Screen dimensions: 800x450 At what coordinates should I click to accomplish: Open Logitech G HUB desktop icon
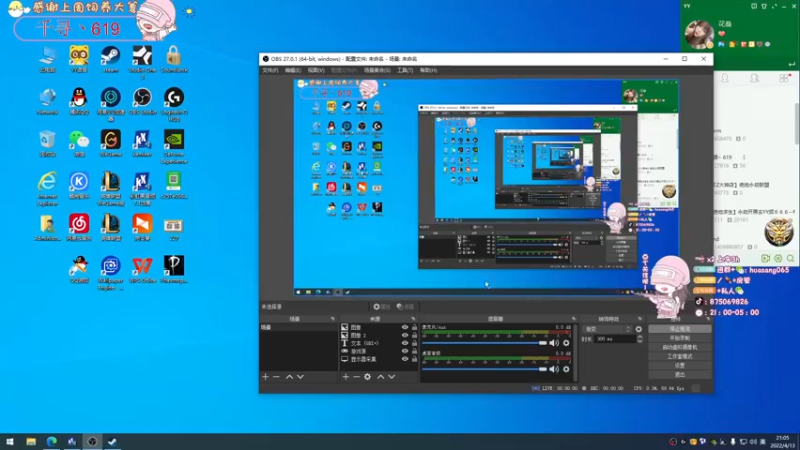coord(174,104)
